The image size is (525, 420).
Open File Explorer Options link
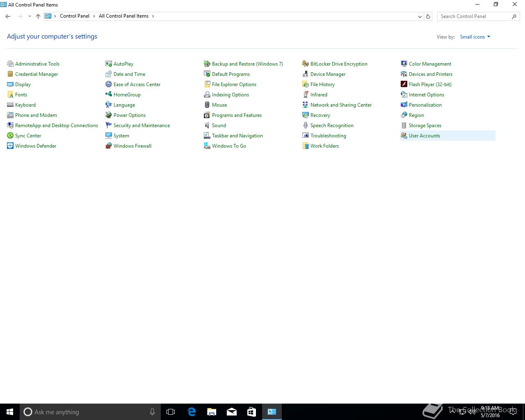[234, 84]
